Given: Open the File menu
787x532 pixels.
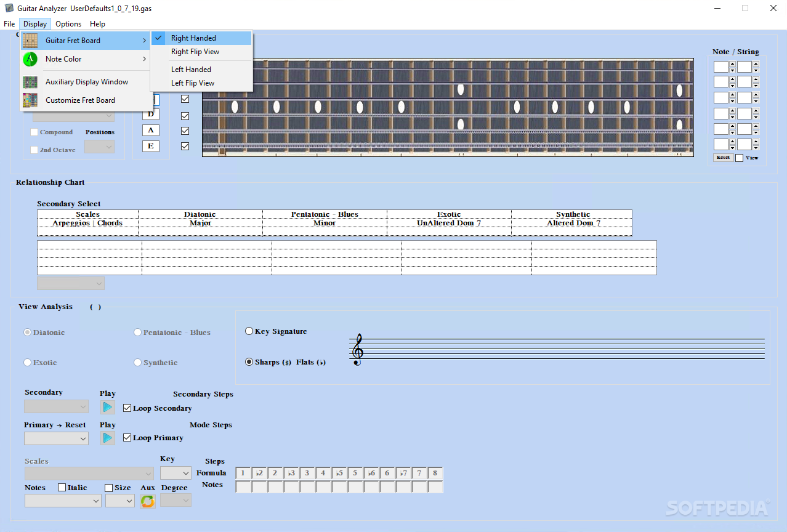Looking at the screenshot, I should [x=9, y=24].
